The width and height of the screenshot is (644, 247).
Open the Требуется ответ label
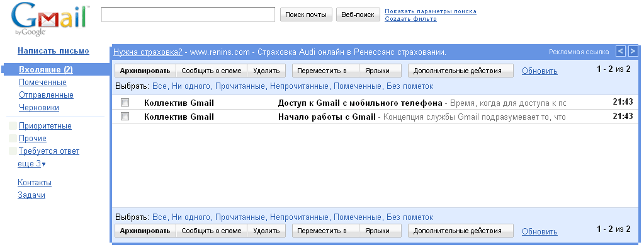(x=49, y=151)
